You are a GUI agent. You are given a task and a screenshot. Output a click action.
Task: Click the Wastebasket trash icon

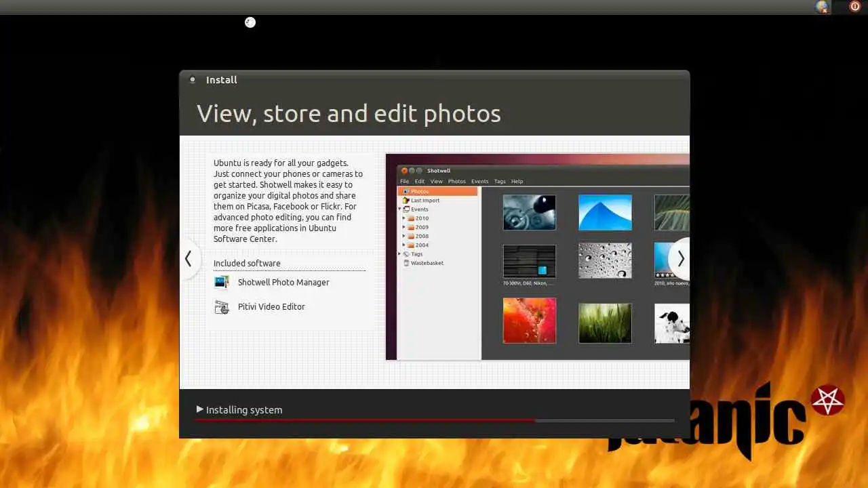[x=406, y=263]
